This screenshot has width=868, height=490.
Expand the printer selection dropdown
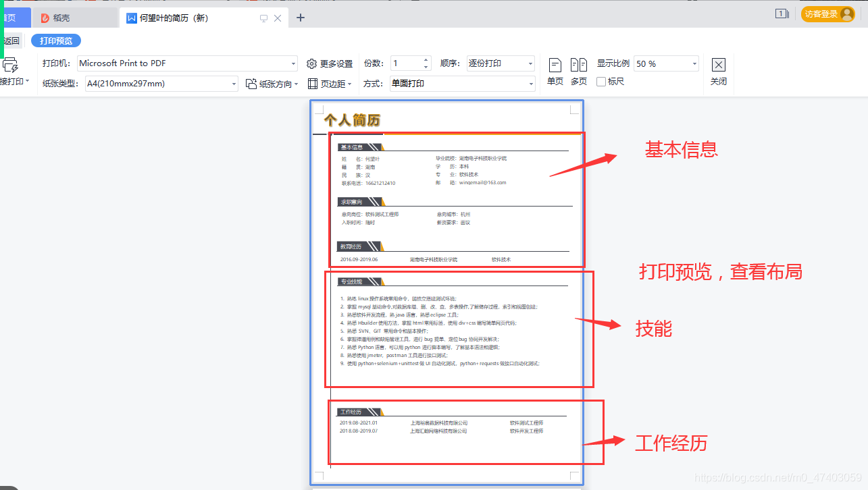pos(293,63)
